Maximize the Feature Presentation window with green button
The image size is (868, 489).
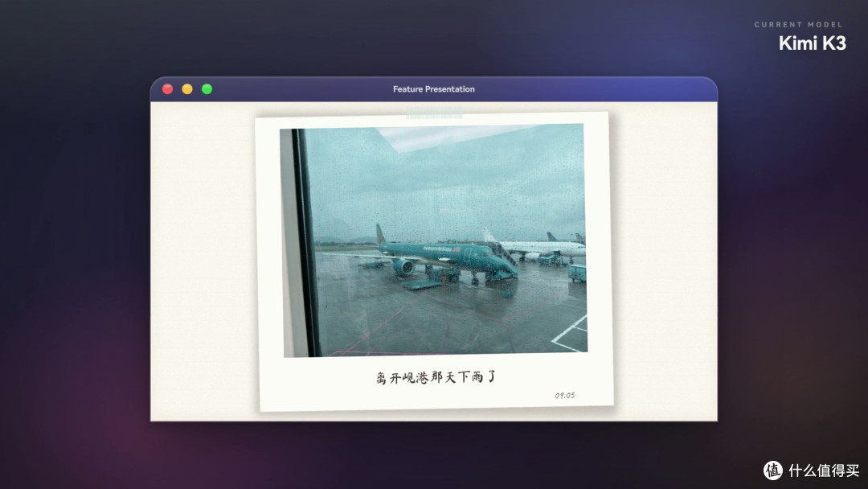point(207,89)
